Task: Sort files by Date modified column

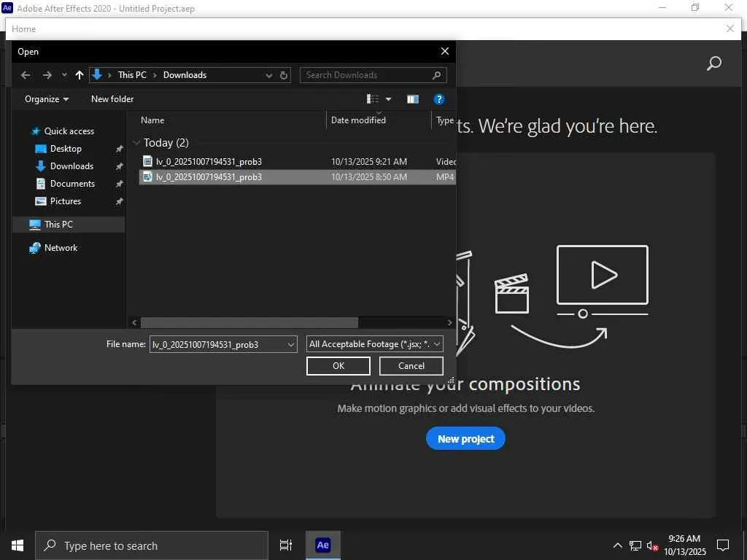Action: [x=358, y=120]
